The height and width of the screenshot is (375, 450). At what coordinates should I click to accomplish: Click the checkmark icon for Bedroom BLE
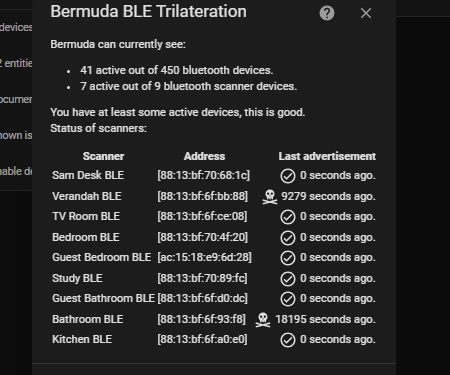[x=288, y=238]
